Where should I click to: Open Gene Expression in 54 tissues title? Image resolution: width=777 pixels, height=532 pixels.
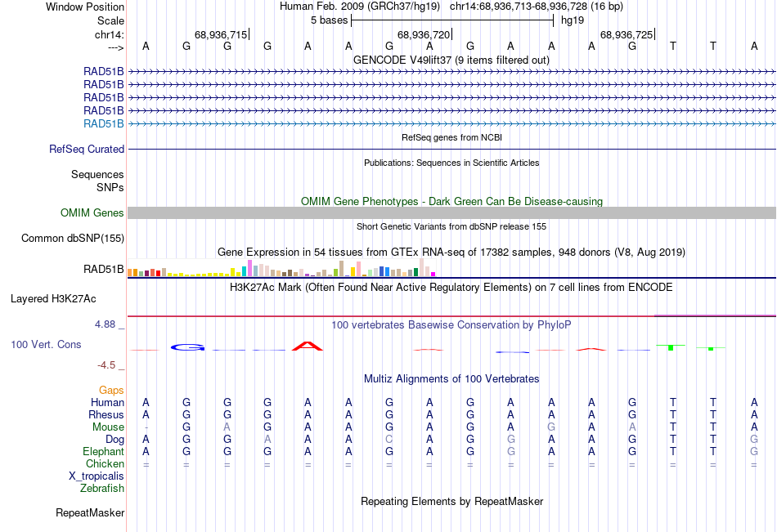click(451, 253)
